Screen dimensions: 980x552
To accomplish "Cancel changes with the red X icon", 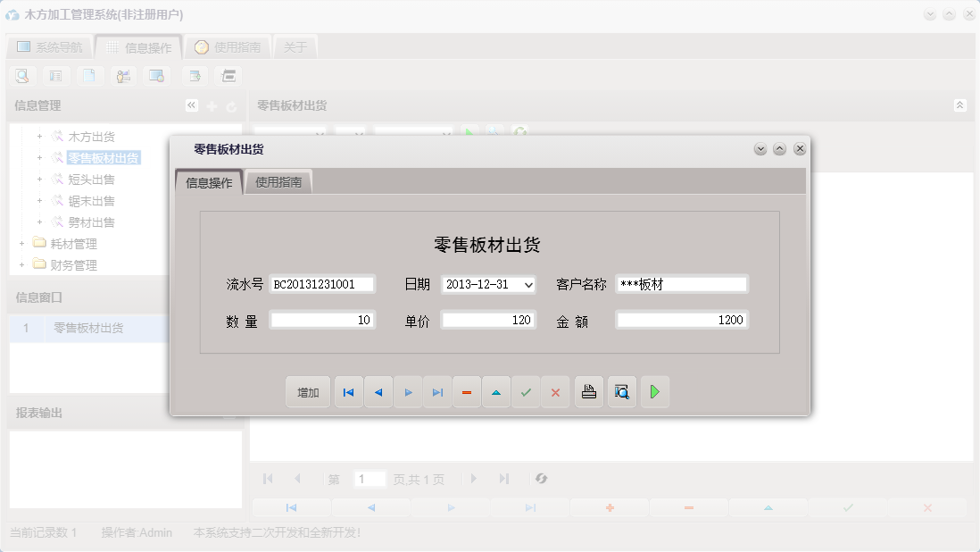I will (555, 391).
